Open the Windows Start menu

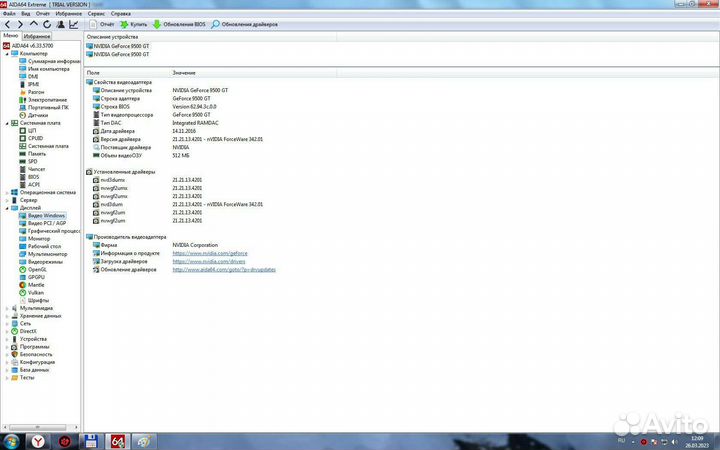pyautogui.click(x=11, y=442)
